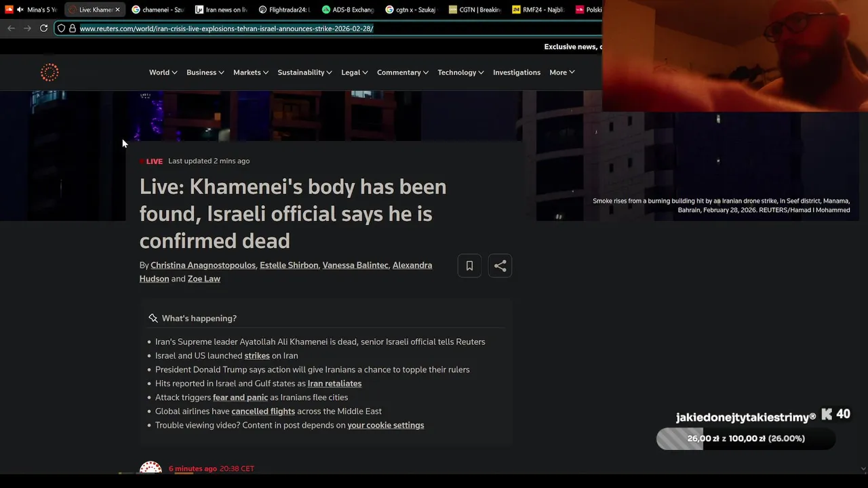Switch to the Flightradar24 tab
This screenshot has height=488, width=868.
pos(283,9)
